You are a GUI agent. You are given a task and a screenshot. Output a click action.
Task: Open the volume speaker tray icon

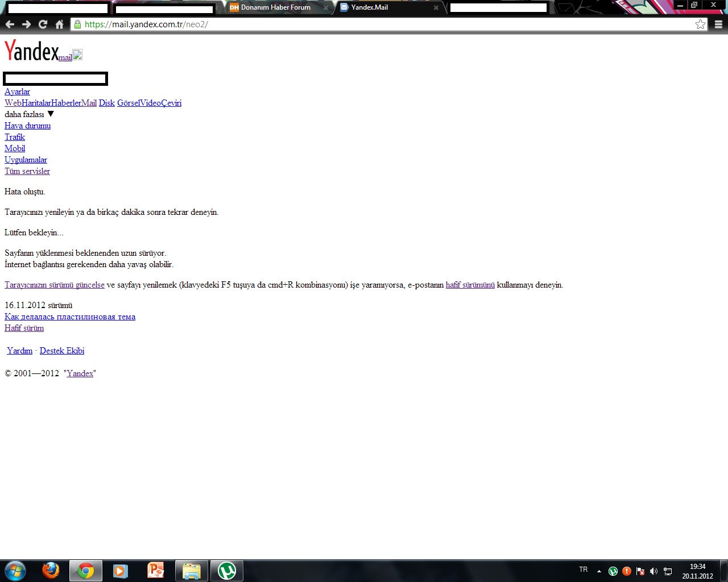tap(654, 571)
